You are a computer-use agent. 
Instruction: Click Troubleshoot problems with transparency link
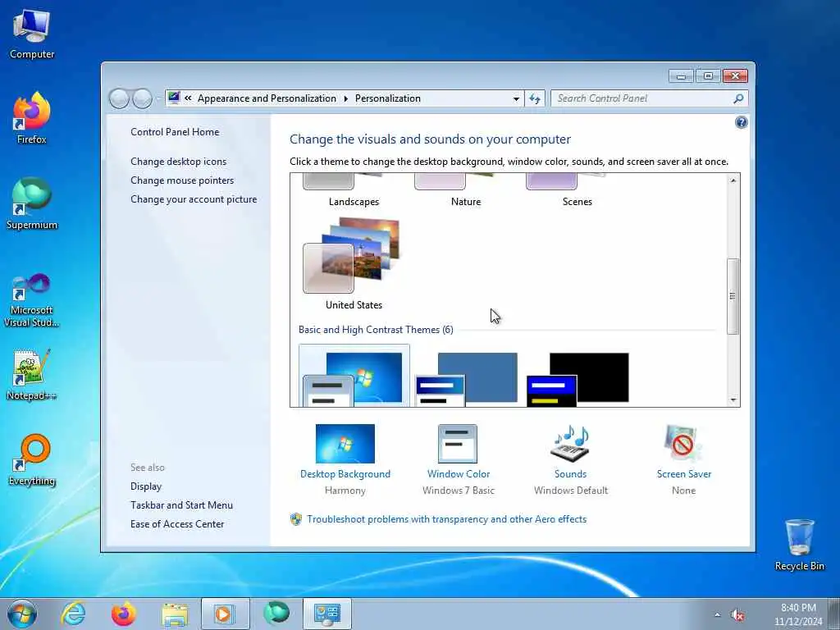446,519
